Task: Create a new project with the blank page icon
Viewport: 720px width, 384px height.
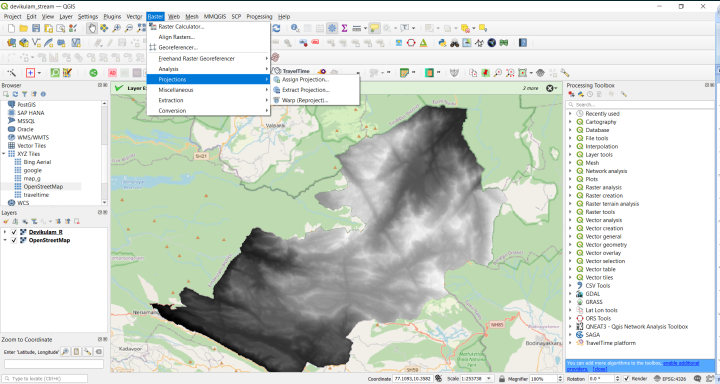Action: tap(11, 28)
